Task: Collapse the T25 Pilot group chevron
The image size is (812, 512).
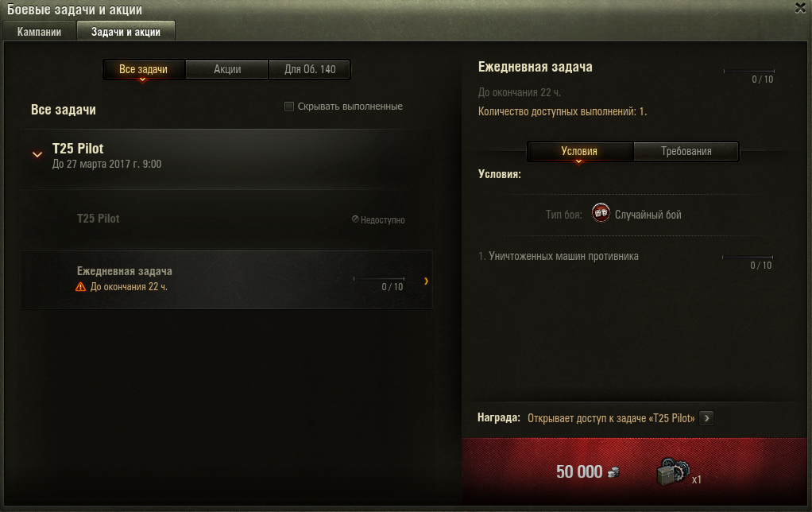Action: click(37, 154)
